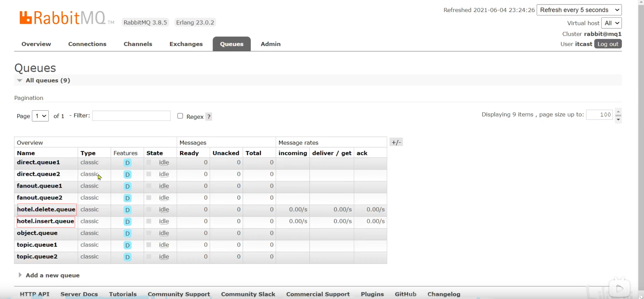Click the +/- column chooser button

(396, 142)
